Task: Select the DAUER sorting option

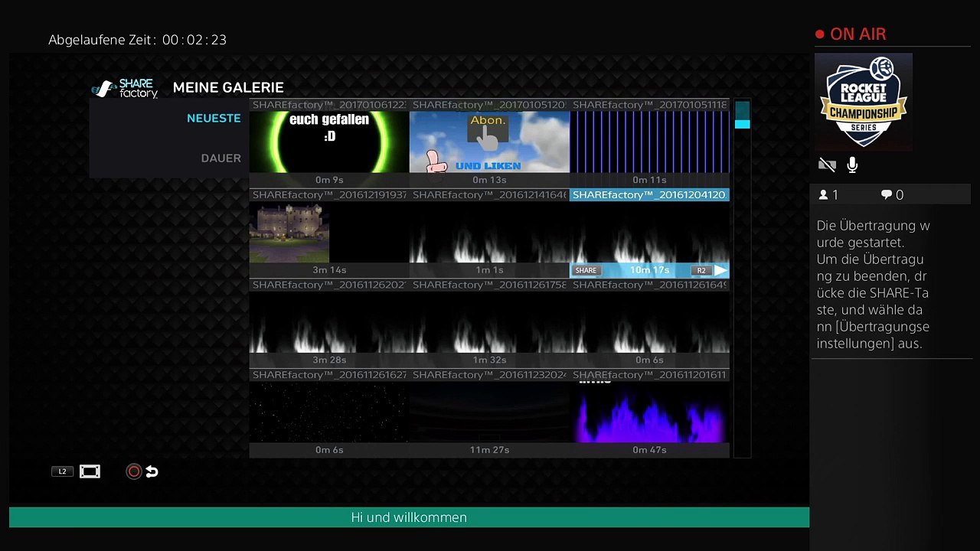Action: tap(221, 158)
